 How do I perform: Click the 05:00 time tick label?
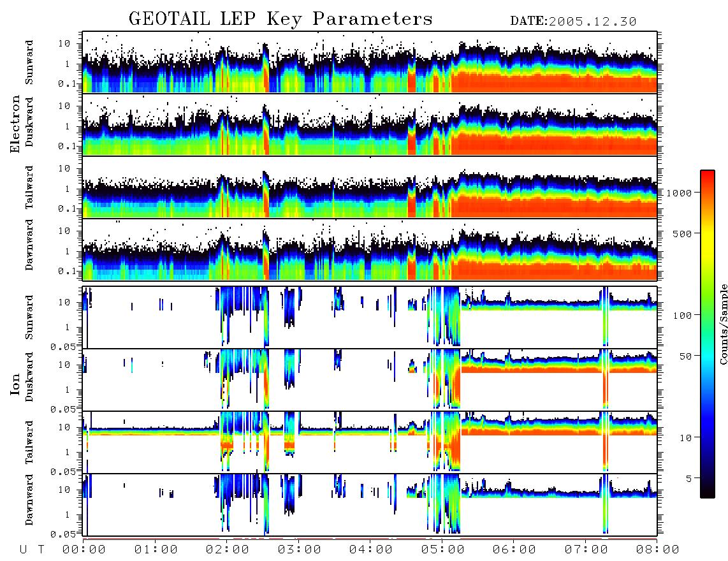[443, 550]
